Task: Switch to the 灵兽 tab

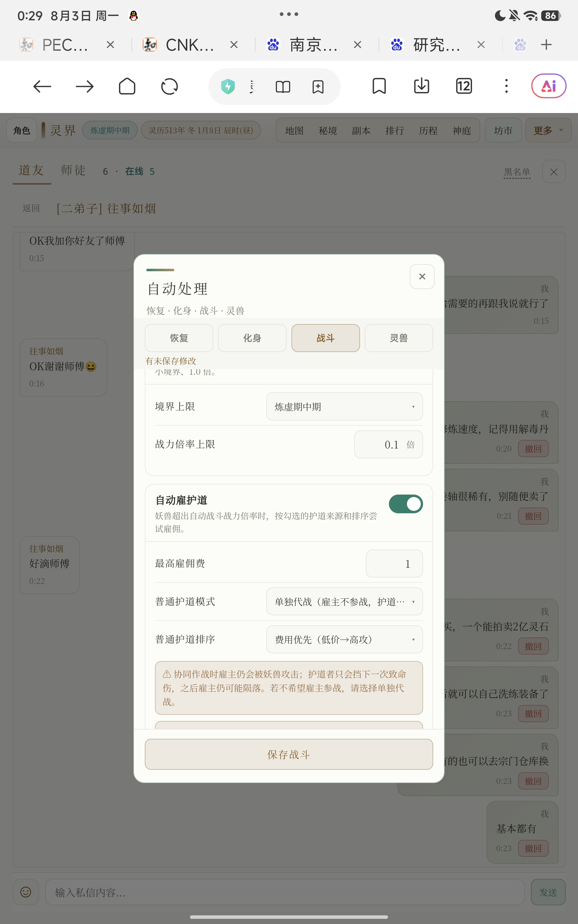Action: [x=399, y=338]
